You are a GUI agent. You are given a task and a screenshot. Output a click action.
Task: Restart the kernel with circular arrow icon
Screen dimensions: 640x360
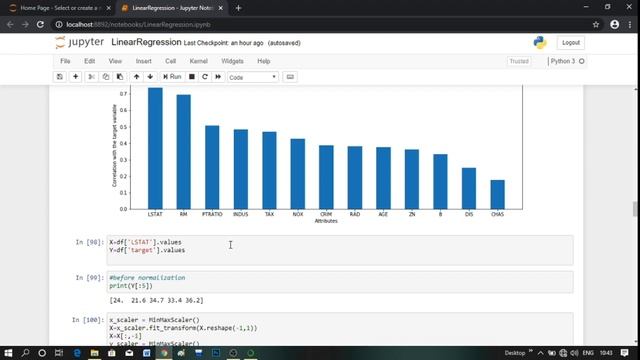[205, 77]
